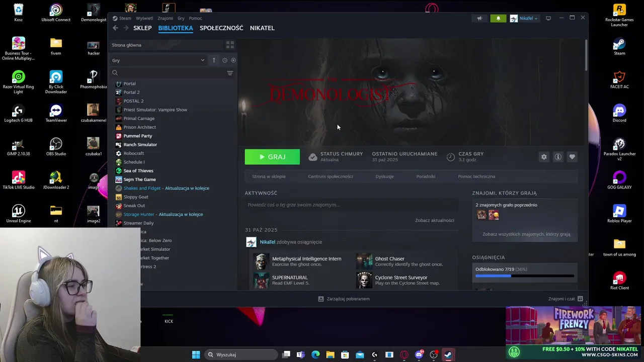This screenshot has height=362, width=644.
Task: Open the green notifications bell
Action: pos(499,18)
